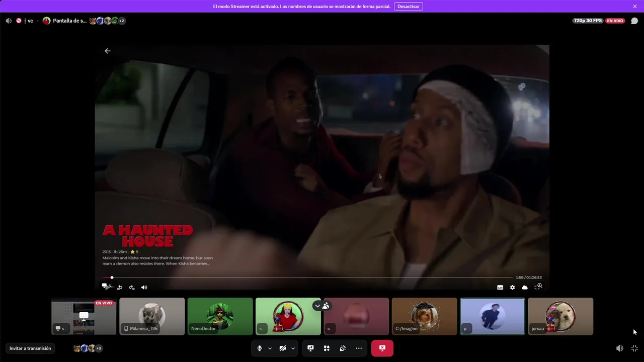Screen dimensions: 644x362
Task: Click the zoom magnifier icon in player
Action: point(539,286)
